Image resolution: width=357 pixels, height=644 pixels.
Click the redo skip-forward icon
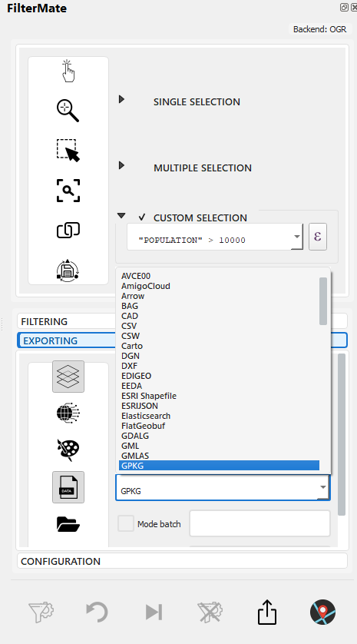coord(154,612)
